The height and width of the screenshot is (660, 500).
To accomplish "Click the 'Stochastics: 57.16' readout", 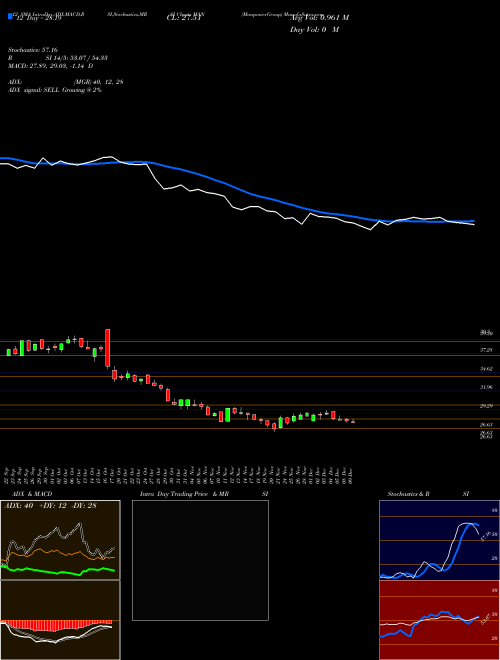I will pyautogui.click(x=33, y=50).
